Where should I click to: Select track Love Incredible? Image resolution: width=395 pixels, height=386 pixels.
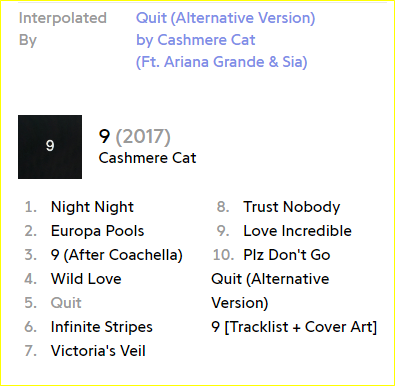click(x=297, y=231)
